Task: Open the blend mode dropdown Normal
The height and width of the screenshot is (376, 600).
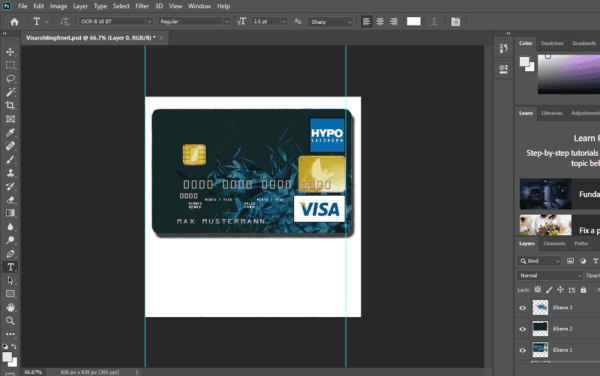Action: [x=549, y=275]
